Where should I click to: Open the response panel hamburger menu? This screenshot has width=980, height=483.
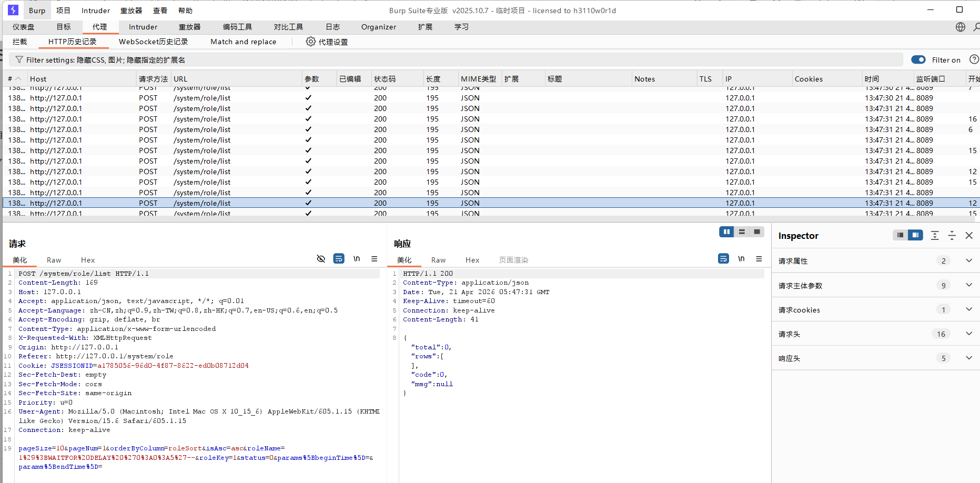pyautogui.click(x=759, y=259)
